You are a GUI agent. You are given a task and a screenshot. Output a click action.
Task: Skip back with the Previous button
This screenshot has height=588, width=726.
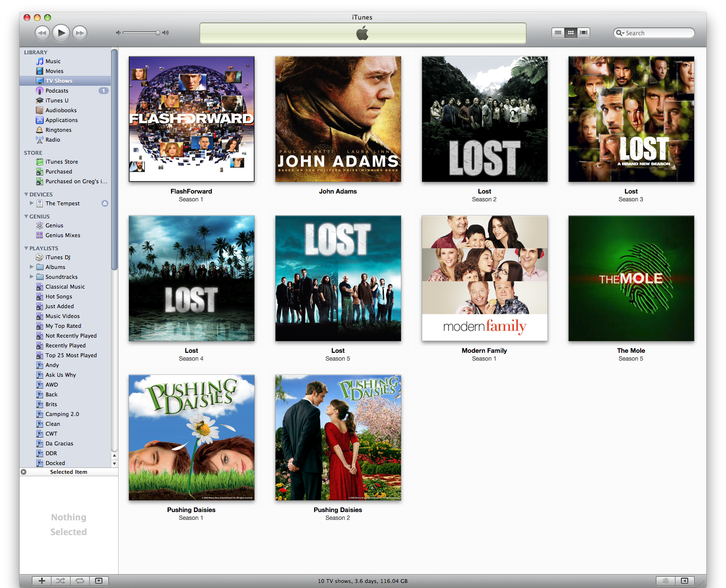tap(43, 33)
